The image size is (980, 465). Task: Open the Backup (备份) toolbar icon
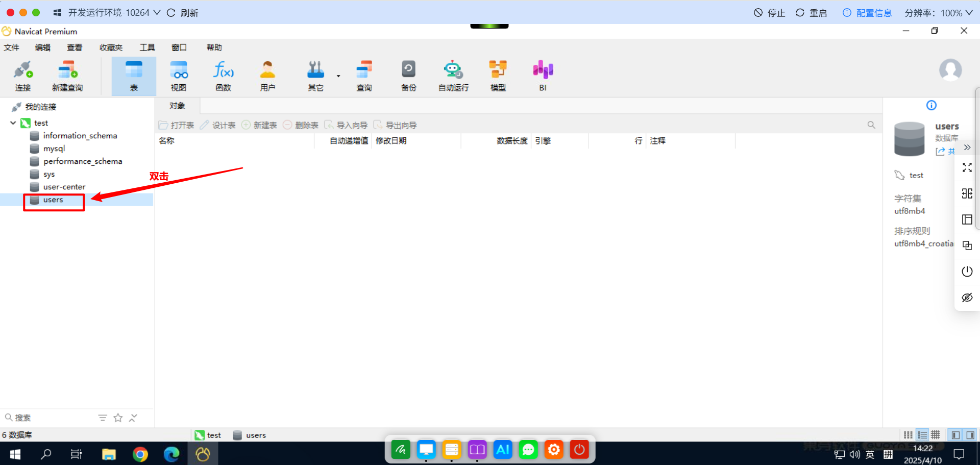[408, 76]
